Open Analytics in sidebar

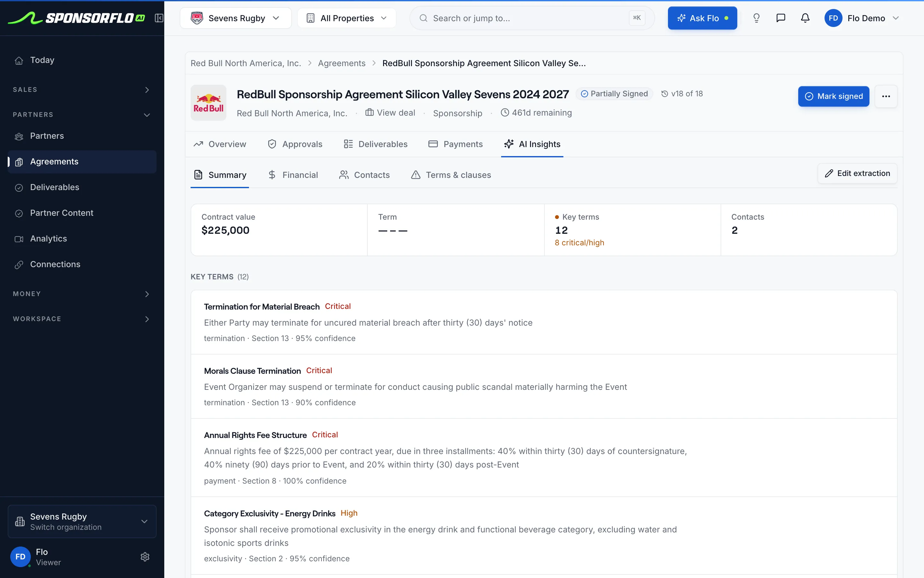tap(82, 239)
